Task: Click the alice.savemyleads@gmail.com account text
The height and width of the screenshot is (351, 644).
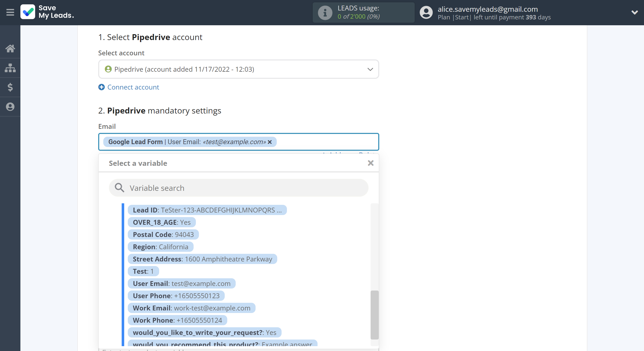Action: 488,9
